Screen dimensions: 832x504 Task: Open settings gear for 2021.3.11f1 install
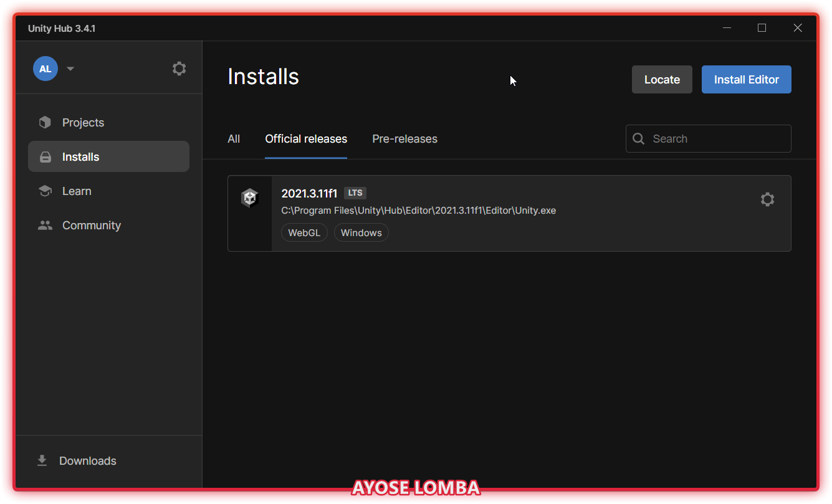click(x=767, y=199)
